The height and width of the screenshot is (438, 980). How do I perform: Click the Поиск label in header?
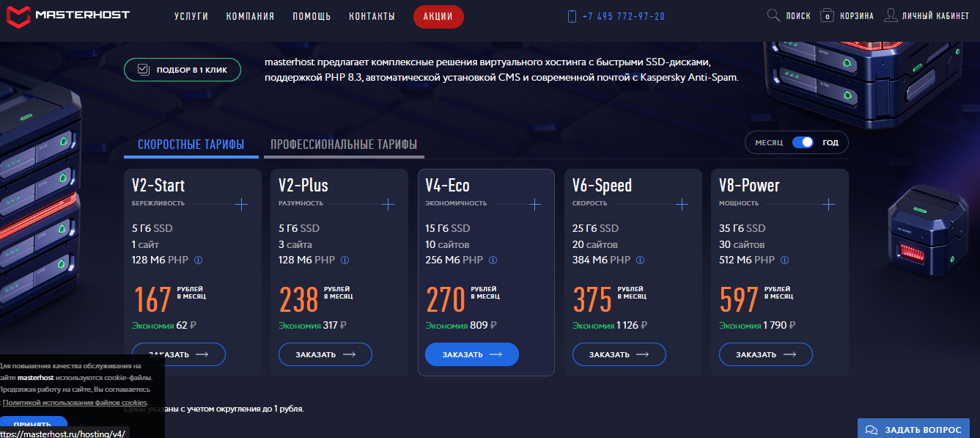click(798, 16)
